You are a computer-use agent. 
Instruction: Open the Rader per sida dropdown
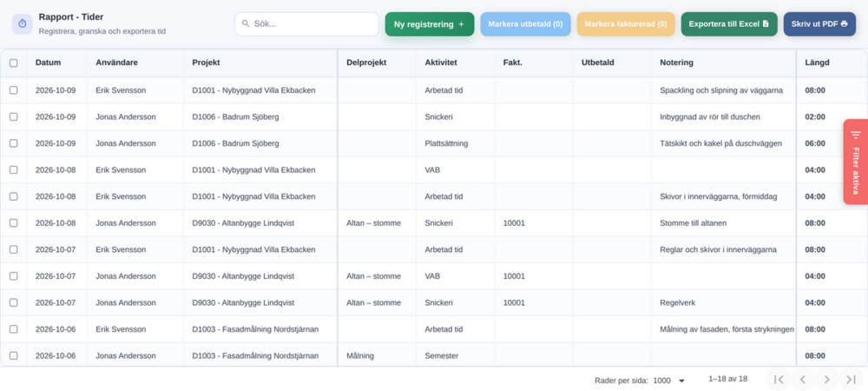pos(669,381)
